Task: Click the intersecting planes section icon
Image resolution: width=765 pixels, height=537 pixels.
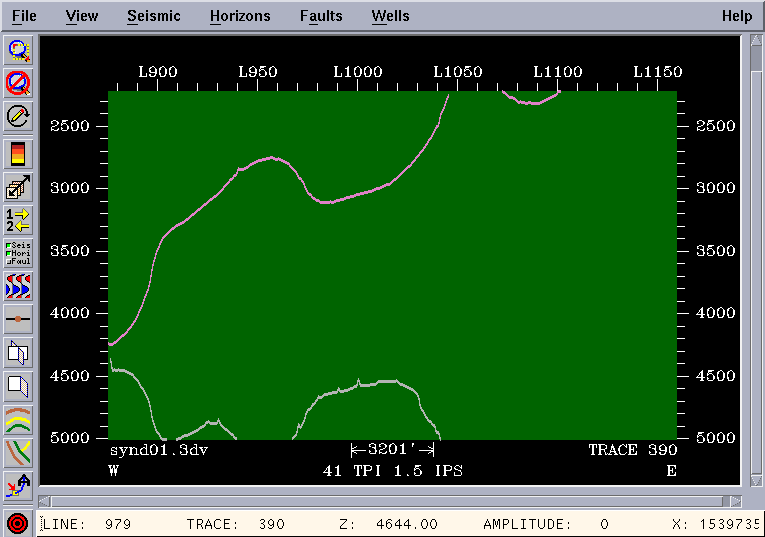Action: (18, 352)
